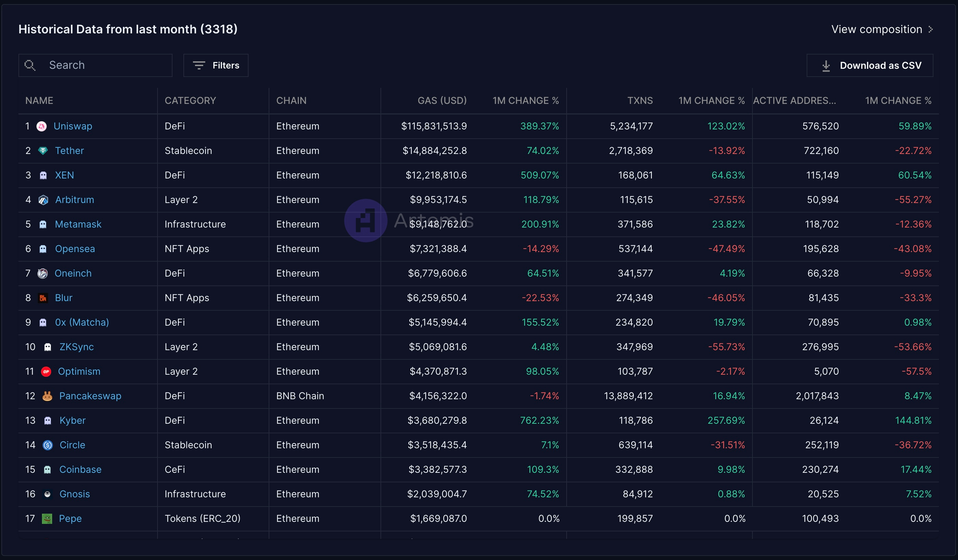Open the XEN link

[x=65, y=175]
